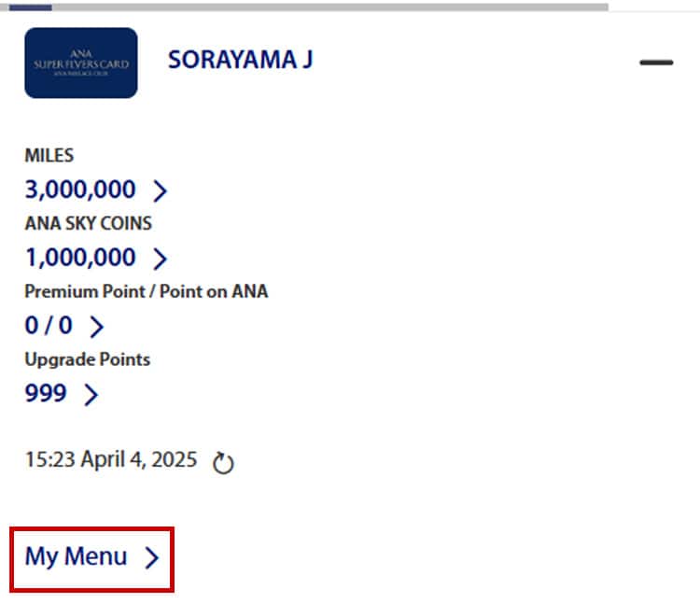Click the arrow beside 999 Upgrade Points
The image size is (700, 604).
coord(91,395)
